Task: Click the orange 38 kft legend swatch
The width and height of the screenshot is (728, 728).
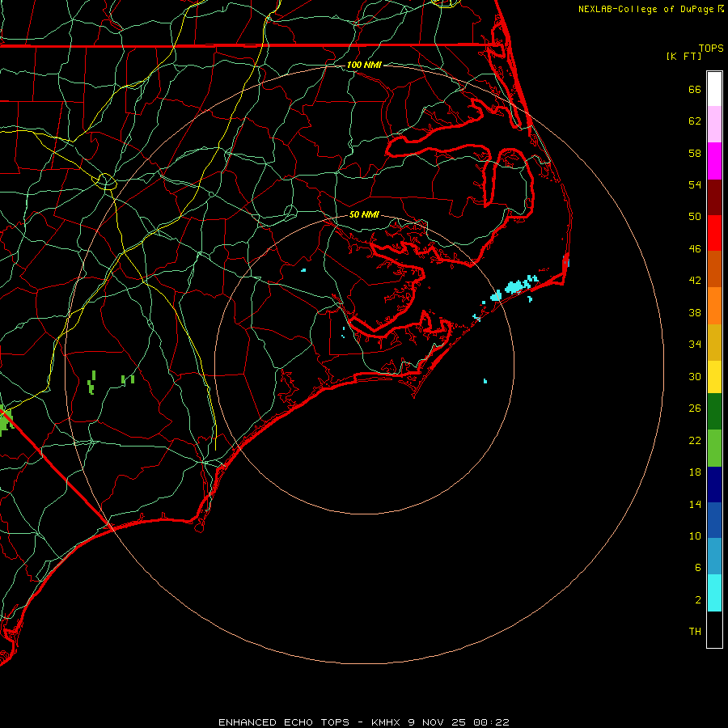Action: (714, 306)
